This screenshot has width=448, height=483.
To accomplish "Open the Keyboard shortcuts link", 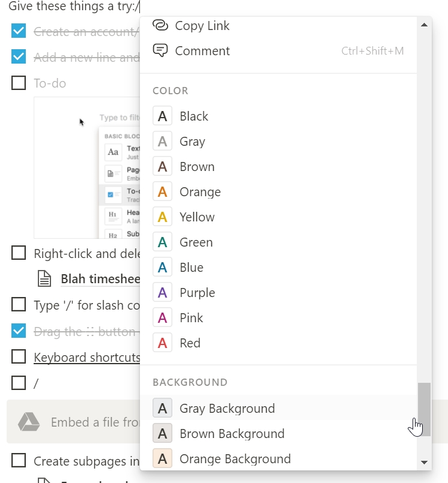I will (x=86, y=358).
